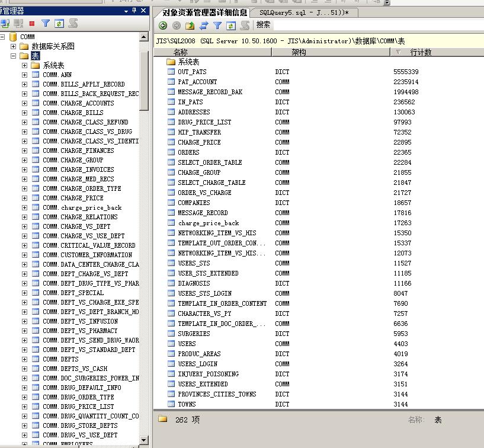Image resolution: width=484 pixels, height=448 pixels.
Task: Click the Disconnect icon in Object Explorer toolbar
Action: tap(18, 24)
